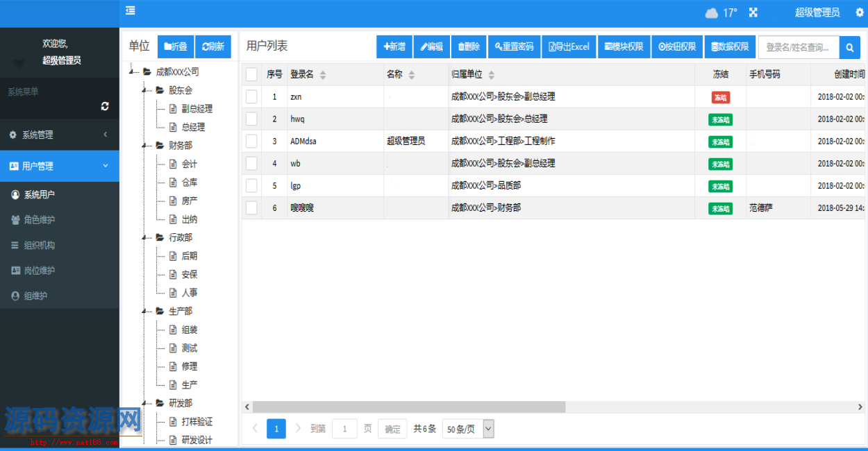Click the green 未冻结 badge for lgp
The width and height of the screenshot is (868, 451).
[721, 187]
